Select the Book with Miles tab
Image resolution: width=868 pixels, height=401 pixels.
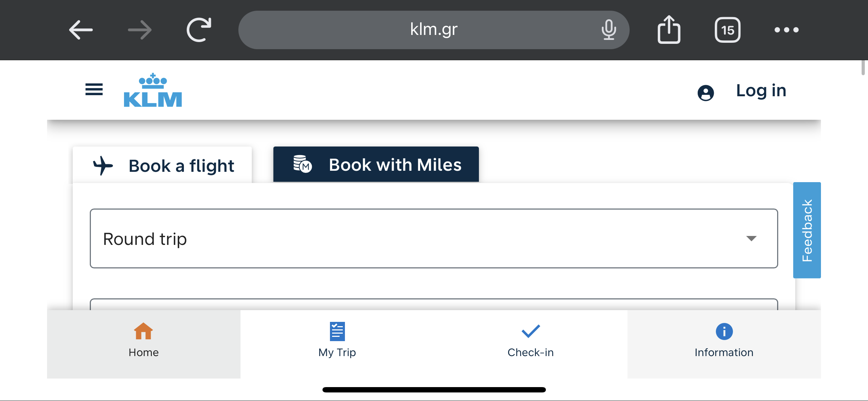coord(376,164)
